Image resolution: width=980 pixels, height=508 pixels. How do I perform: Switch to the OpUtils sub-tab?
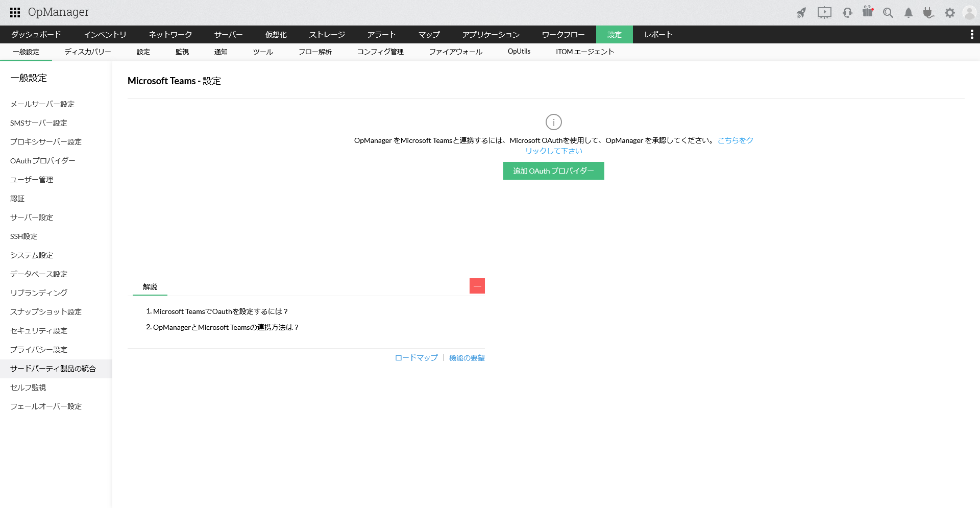pyautogui.click(x=519, y=52)
